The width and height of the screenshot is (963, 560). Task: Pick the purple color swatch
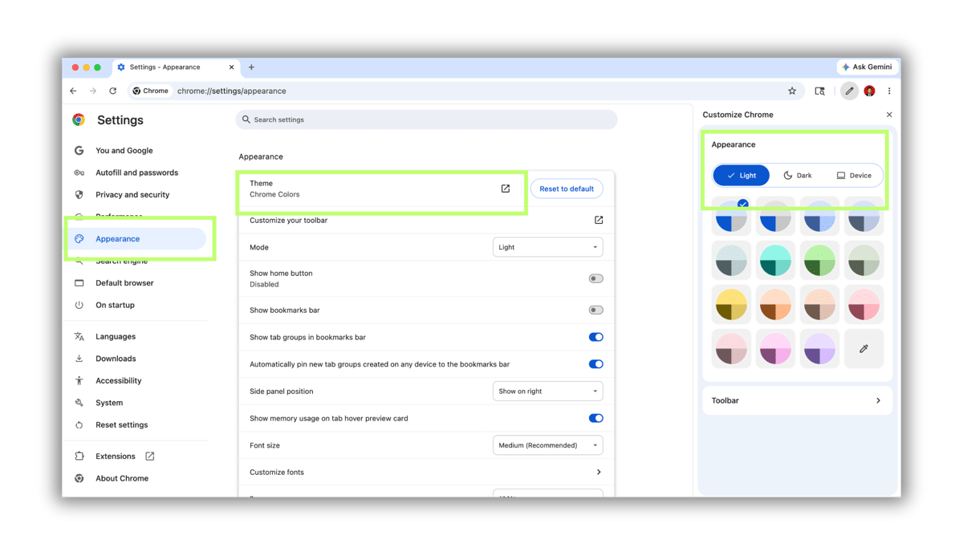(819, 349)
